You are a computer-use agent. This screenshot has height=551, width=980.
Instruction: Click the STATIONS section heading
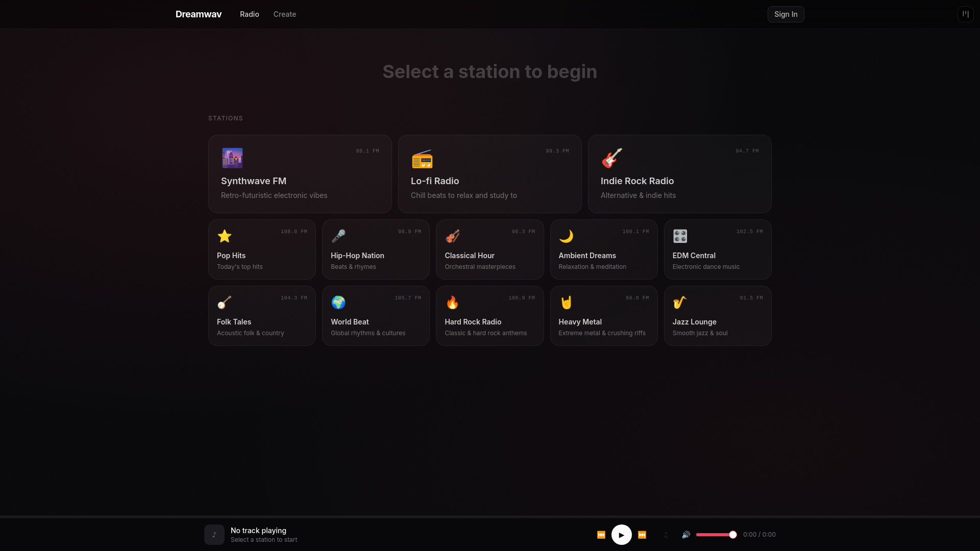tap(226, 118)
